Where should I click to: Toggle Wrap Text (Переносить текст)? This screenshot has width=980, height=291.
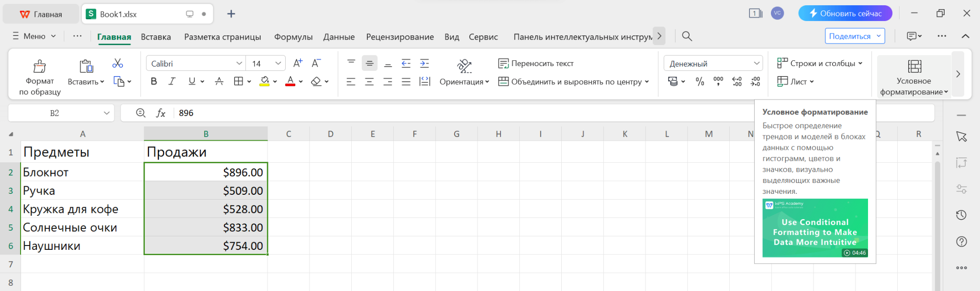point(536,63)
